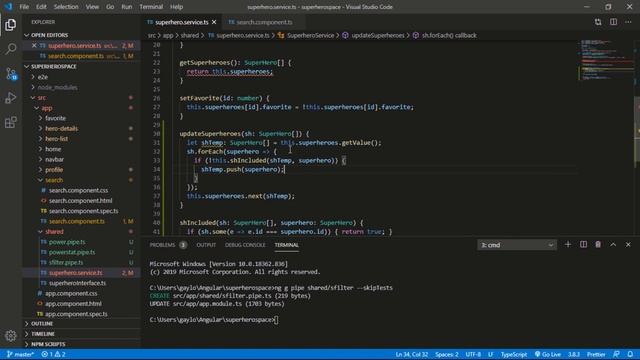Open changes compare icon in editor toolbar
Screen dimensions: 640x360
[598, 22]
